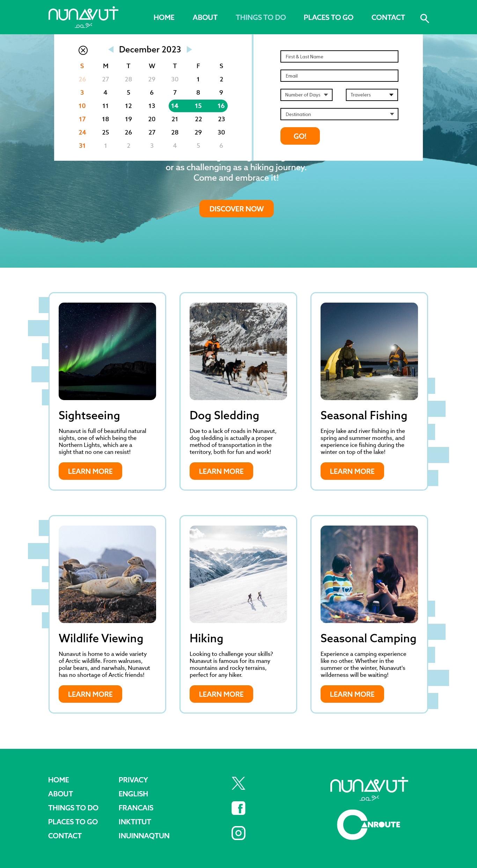Click the orange GO! button
The width and height of the screenshot is (477, 868).
(300, 136)
